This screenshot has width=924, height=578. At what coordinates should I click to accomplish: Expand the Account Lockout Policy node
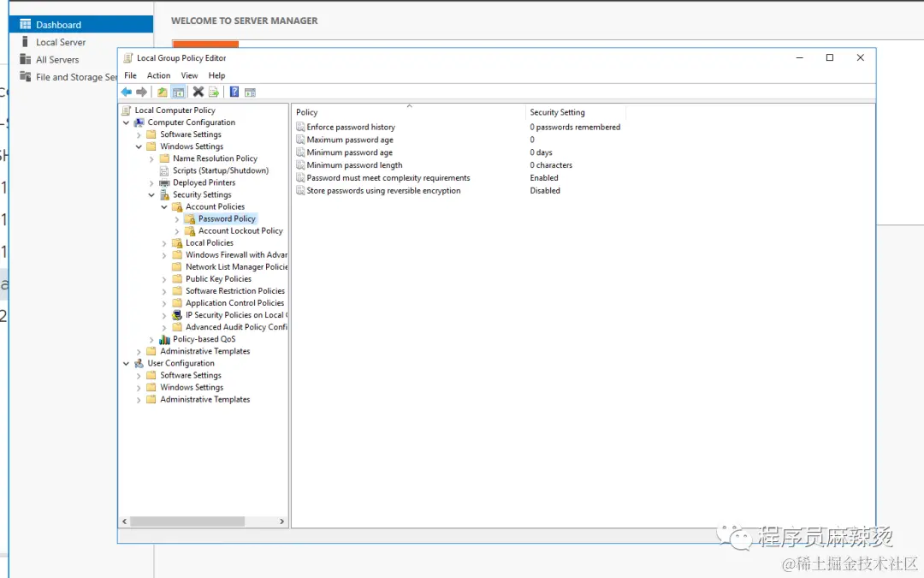pos(177,231)
